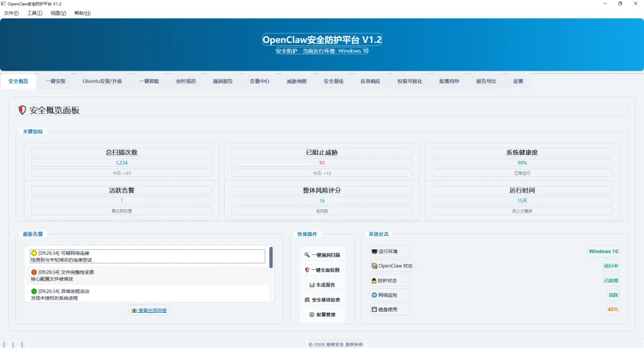Click the green alert dot for 异常进程活动
644x348 pixels.
tap(34, 291)
